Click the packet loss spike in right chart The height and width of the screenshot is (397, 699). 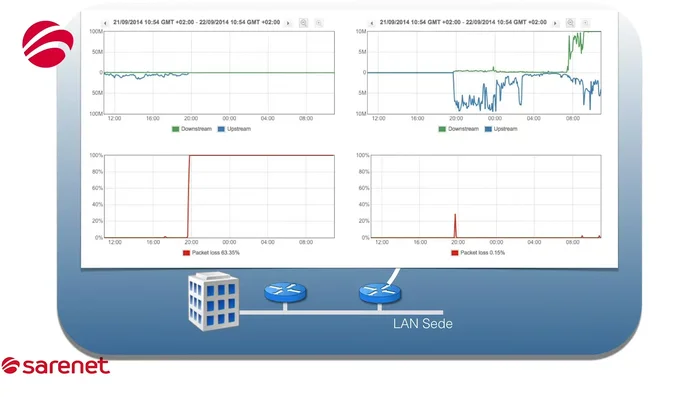(455, 225)
